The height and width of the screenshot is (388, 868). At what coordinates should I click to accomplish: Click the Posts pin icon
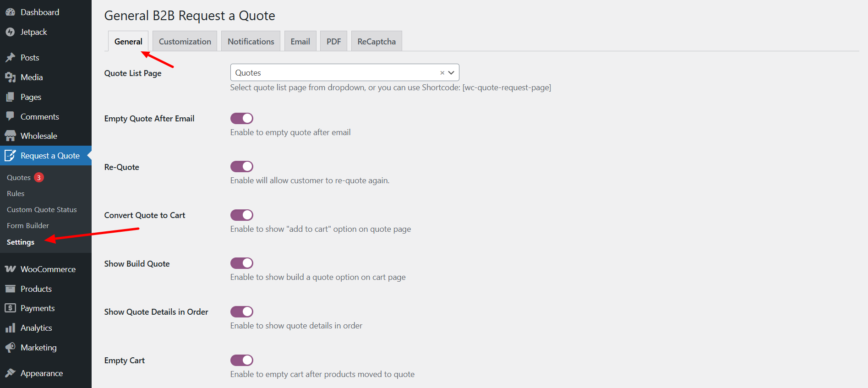[10, 58]
